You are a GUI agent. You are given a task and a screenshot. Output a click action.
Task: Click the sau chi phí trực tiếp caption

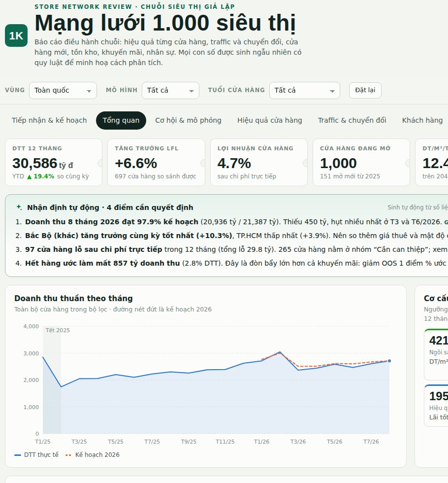(x=247, y=176)
